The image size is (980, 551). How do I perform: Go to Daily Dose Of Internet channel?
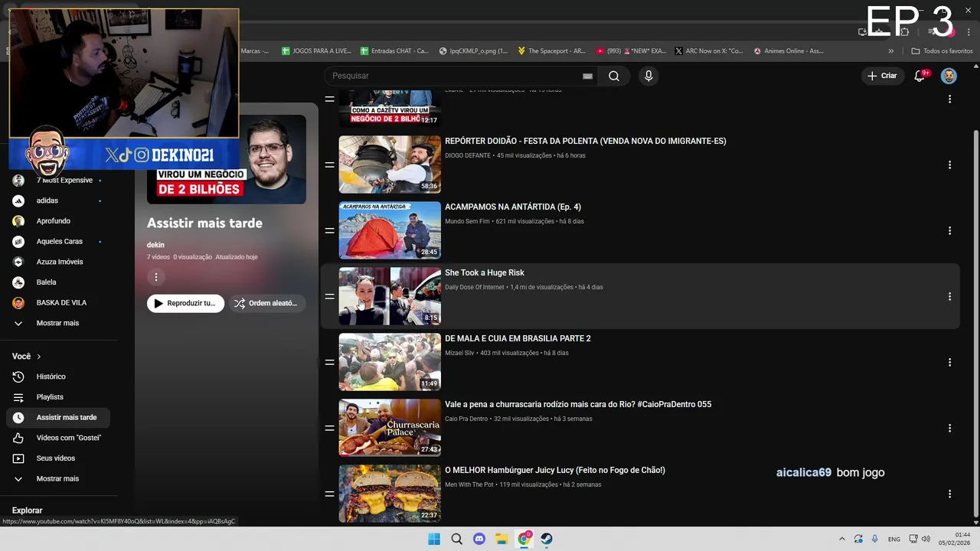pos(475,287)
